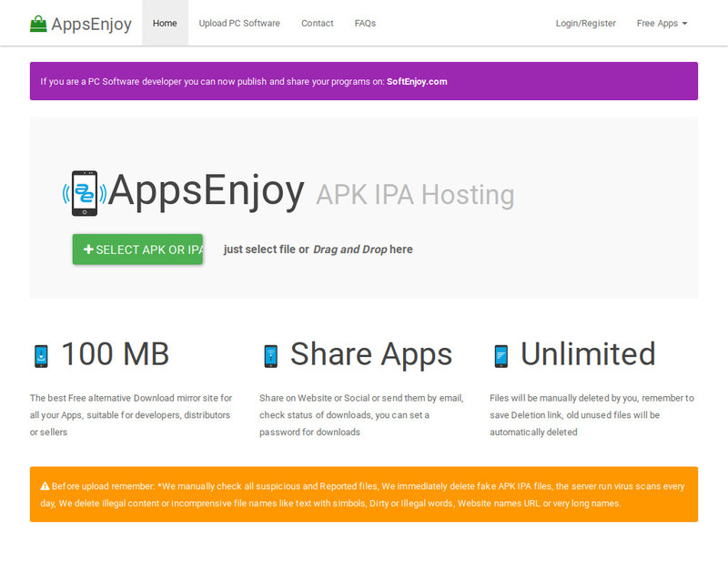
Task: Click the phone icon beside Share Apps
Action: (x=270, y=356)
